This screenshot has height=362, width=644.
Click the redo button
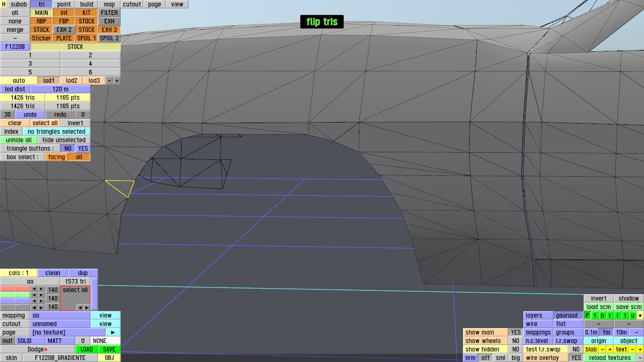60,115
